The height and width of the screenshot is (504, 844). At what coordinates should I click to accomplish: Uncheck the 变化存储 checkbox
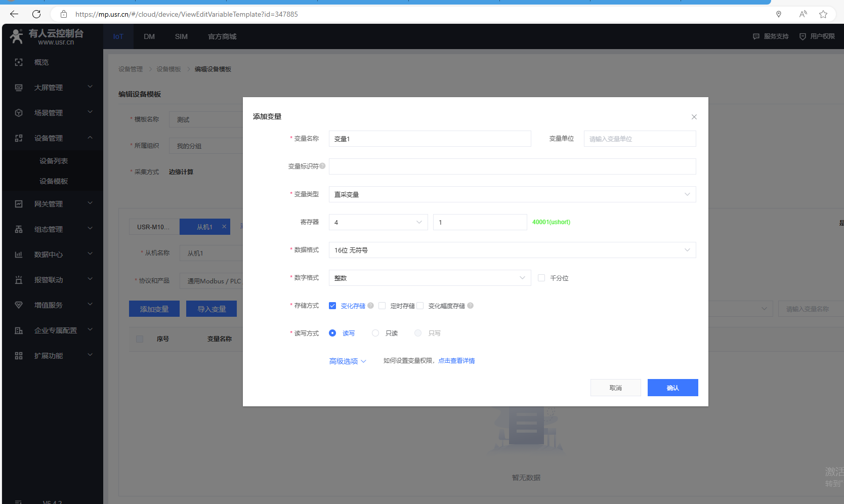pyautogui.click(x=332, y=306)
